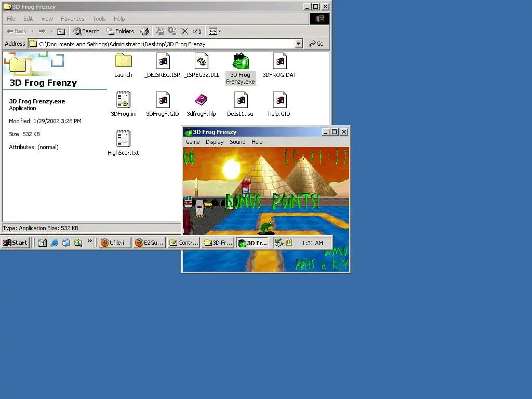Click the yellow key tray icon
Viewport: 532px width, 399px height.
point(288,243)
